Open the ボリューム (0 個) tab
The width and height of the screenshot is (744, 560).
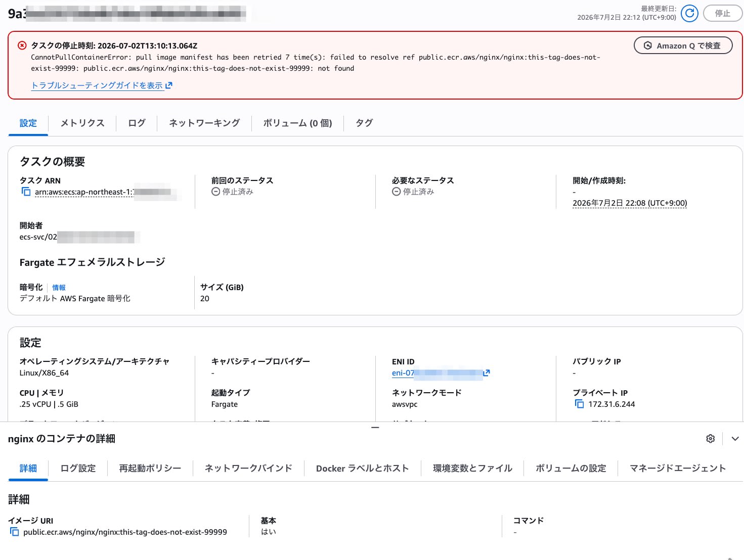tap(297, 123)
